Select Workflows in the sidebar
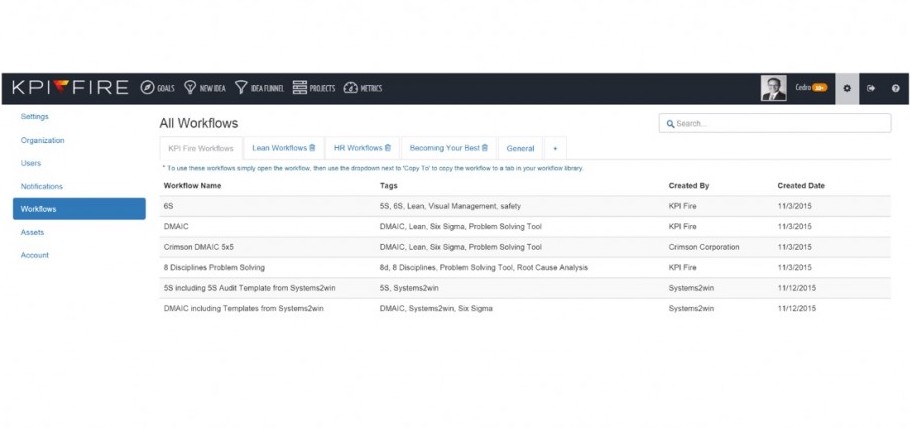Image resolution: width=910 pixels, height=428 pixels. click(79, 209)
